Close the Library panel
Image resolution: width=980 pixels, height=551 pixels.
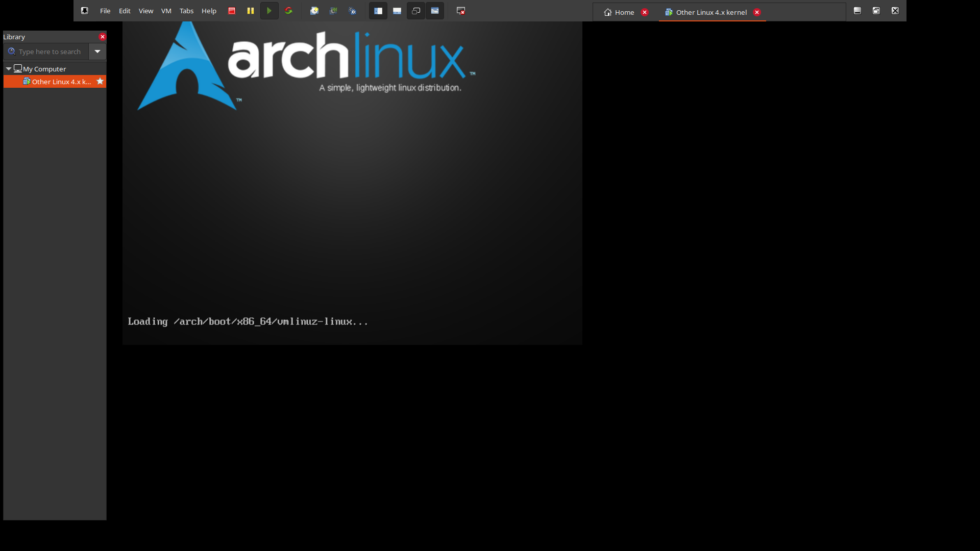point(103,37)
